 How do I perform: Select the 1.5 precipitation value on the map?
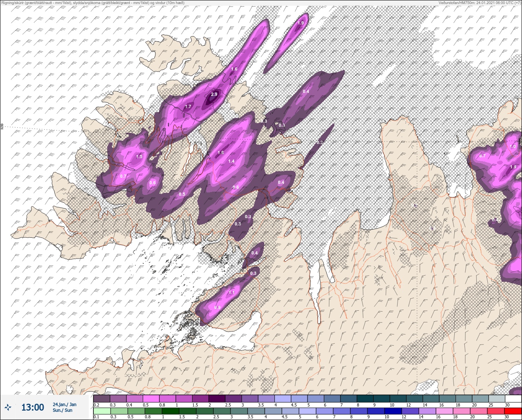coord(139,157)
